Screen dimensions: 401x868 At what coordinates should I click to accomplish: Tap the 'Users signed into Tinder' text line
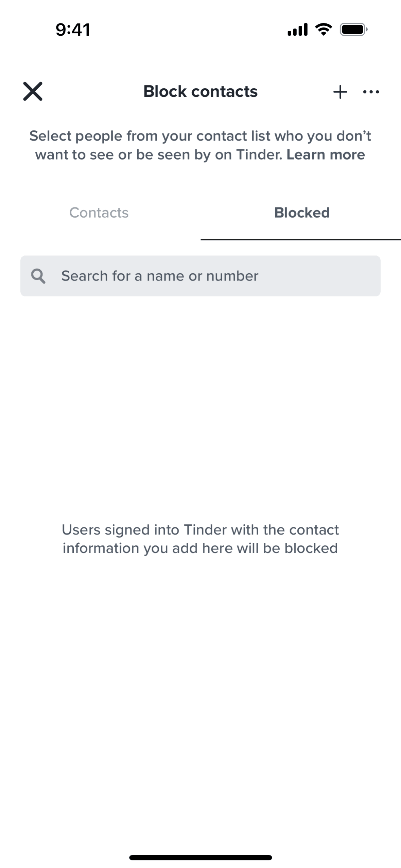click(200, 530)
